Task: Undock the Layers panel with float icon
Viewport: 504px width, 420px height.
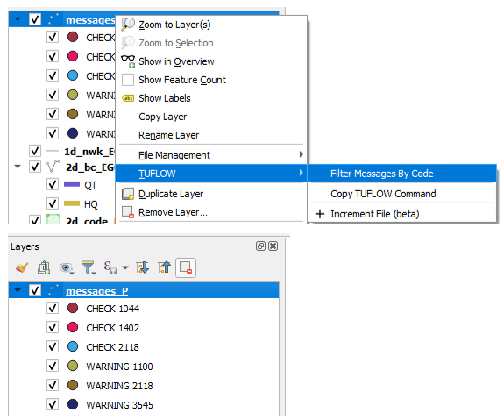Action: 260,246
